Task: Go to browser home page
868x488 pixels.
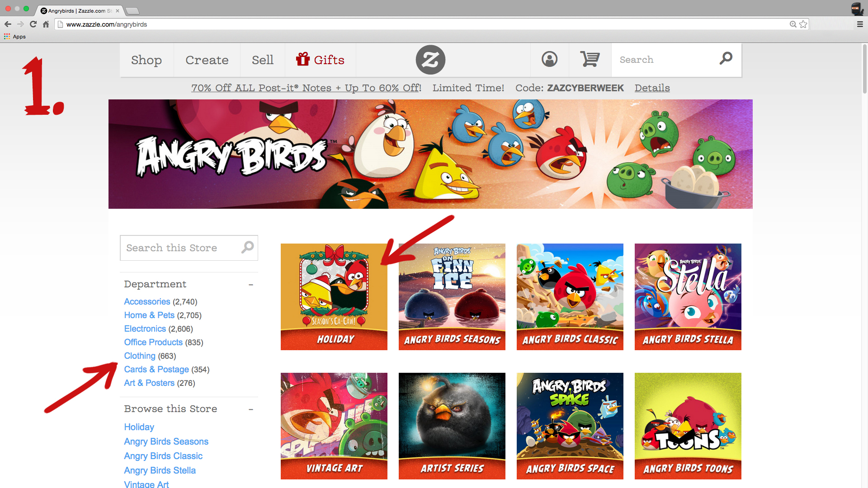Action: 46,24
